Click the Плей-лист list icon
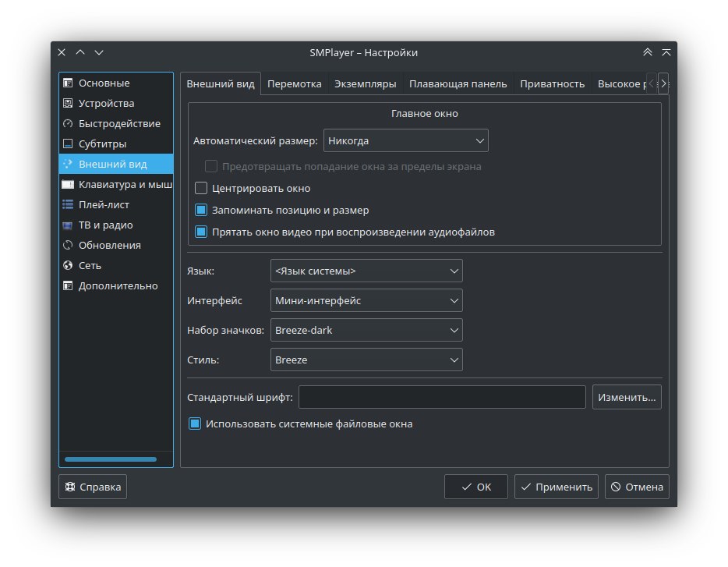 pos(68,204)
